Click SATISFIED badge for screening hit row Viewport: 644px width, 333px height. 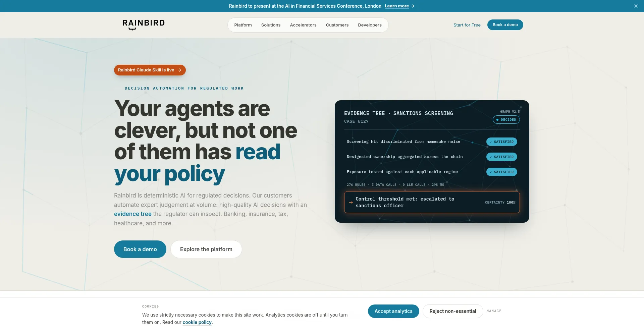click(502, 142)
